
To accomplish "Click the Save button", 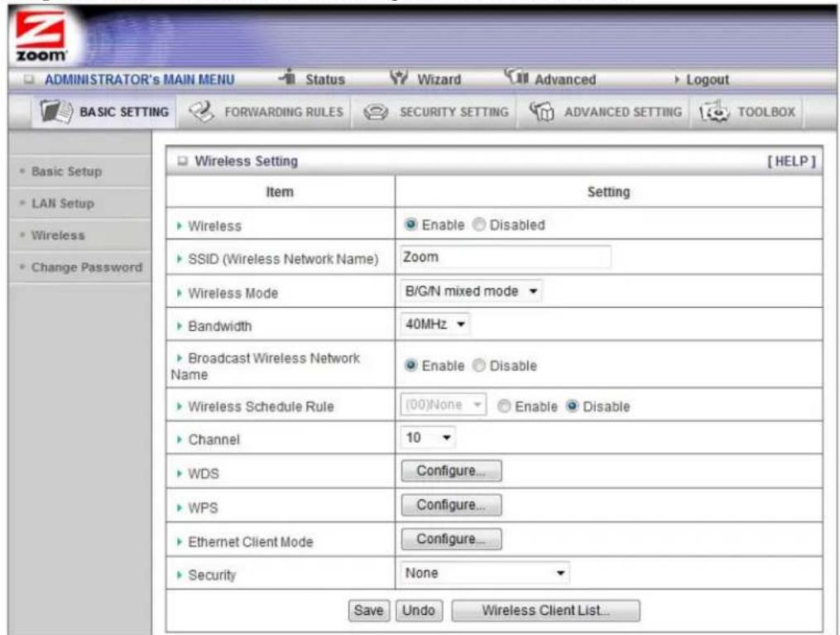I will (368, 610).
